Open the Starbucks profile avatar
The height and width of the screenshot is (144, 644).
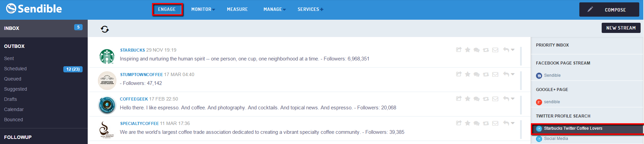107,56
